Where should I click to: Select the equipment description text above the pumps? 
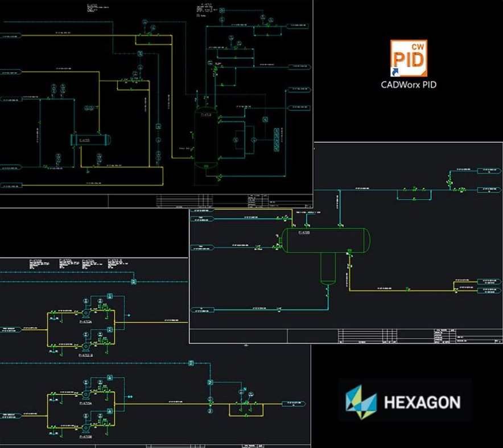[x=76, y=264]
